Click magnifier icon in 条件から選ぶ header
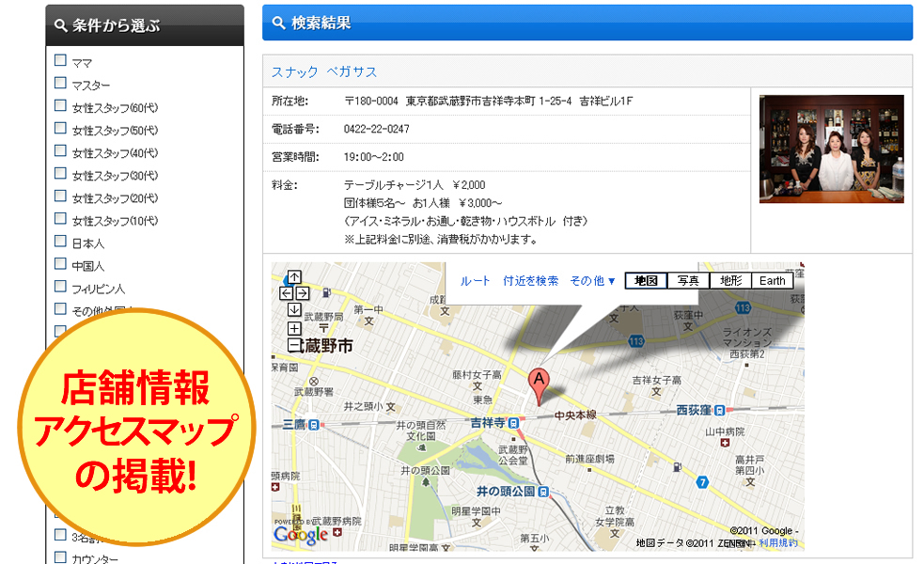Viewport: 924px width, 564px height. 60,25
